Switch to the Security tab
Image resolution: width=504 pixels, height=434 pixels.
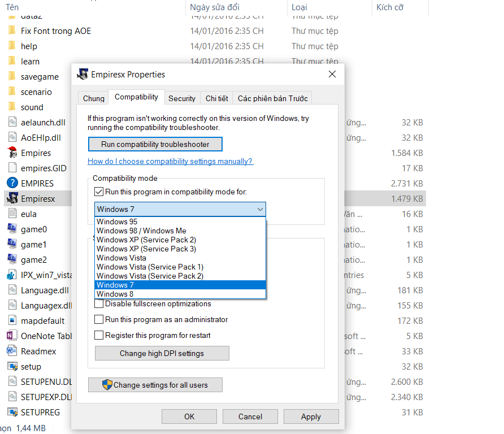[x=182, y=98]
